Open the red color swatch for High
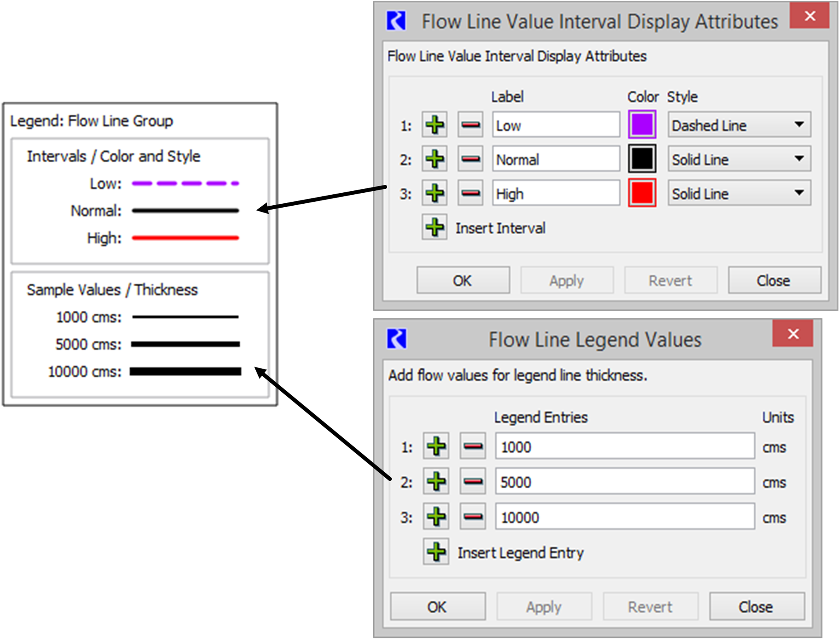Viewport: 840px width, 642px height. 641,193
